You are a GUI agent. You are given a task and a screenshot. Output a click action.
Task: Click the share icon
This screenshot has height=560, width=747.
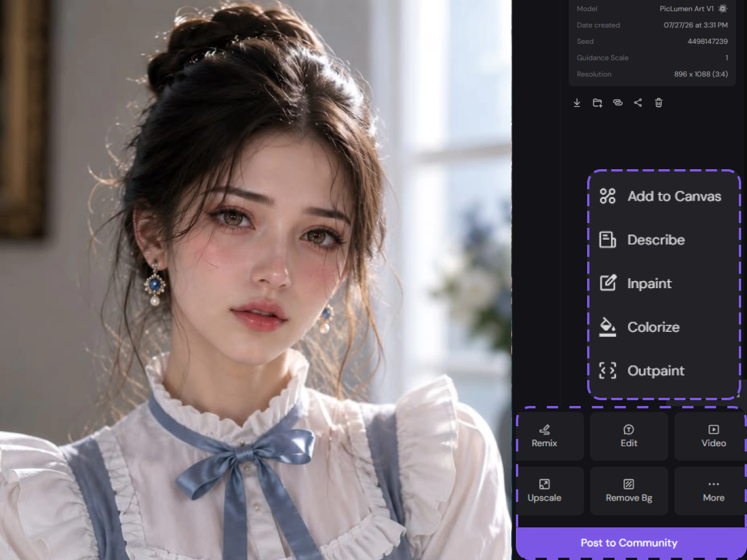638,103
